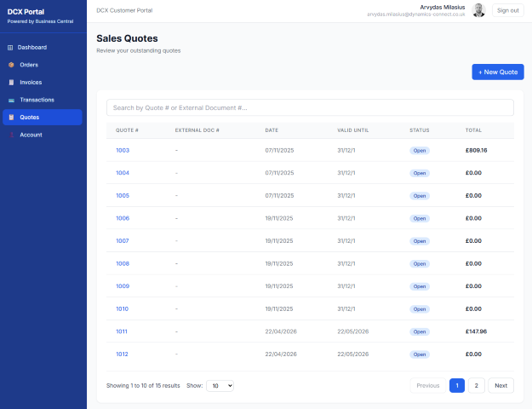Click the Dashboard icon in sidebar
Image resolution: width=532 pixels, height=409 pixels.
(x=11, y=47)
